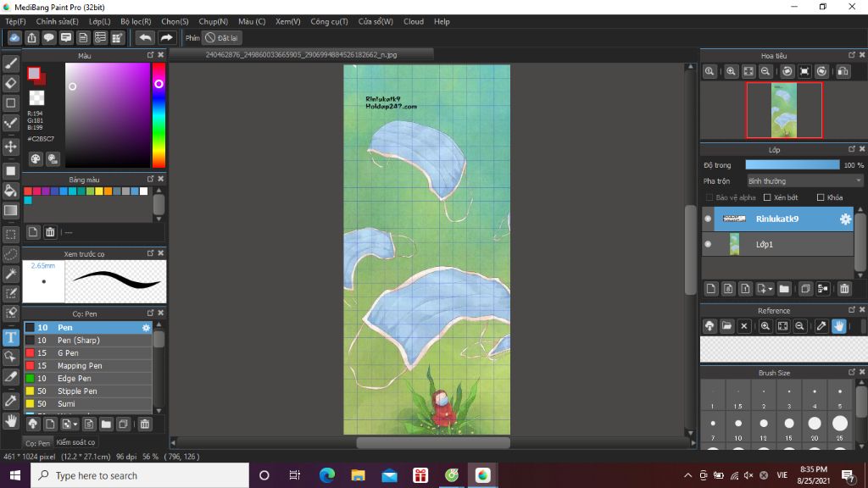The width and height of the screenshot is (868, 488).
Task: Zoom out on the Navigator panel
Action: 765,71
